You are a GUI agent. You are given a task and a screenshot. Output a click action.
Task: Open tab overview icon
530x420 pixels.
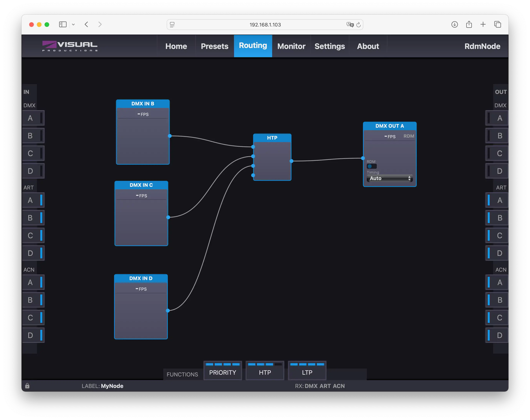click(x=498, y=24)
